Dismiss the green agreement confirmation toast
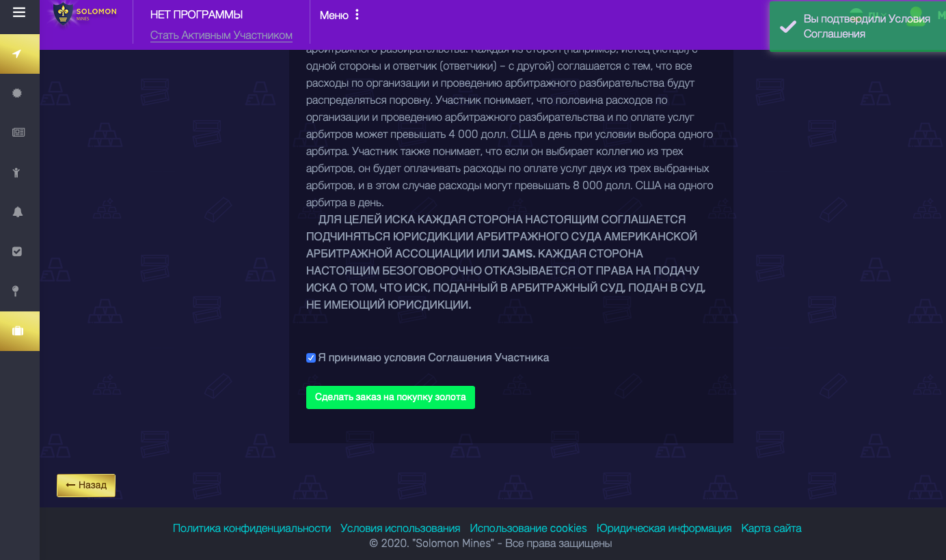This screenshot has width=946, height=560. [x=857, y=26]
